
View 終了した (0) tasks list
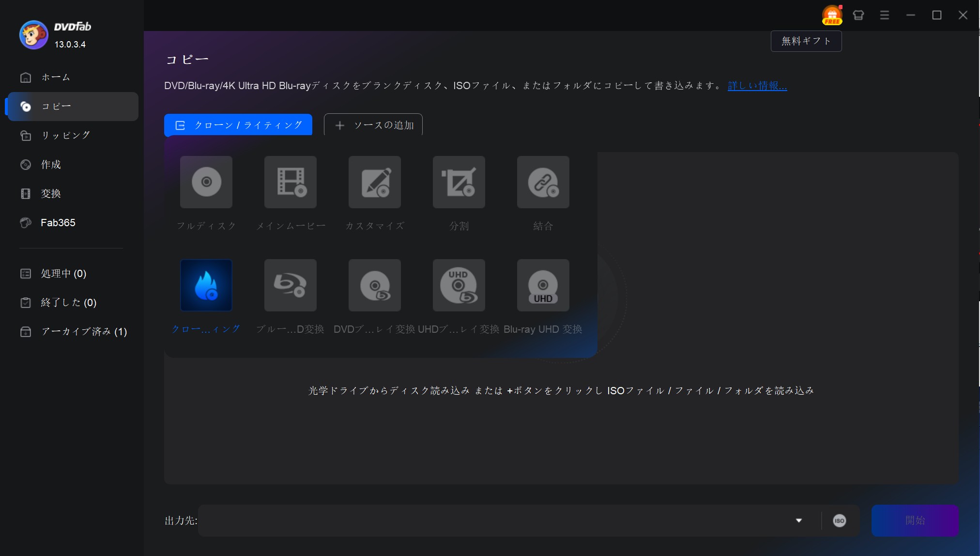coord(73,303)
